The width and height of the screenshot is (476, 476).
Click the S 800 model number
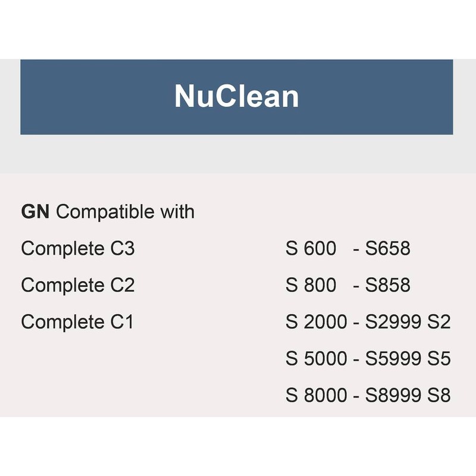[311, 285]
